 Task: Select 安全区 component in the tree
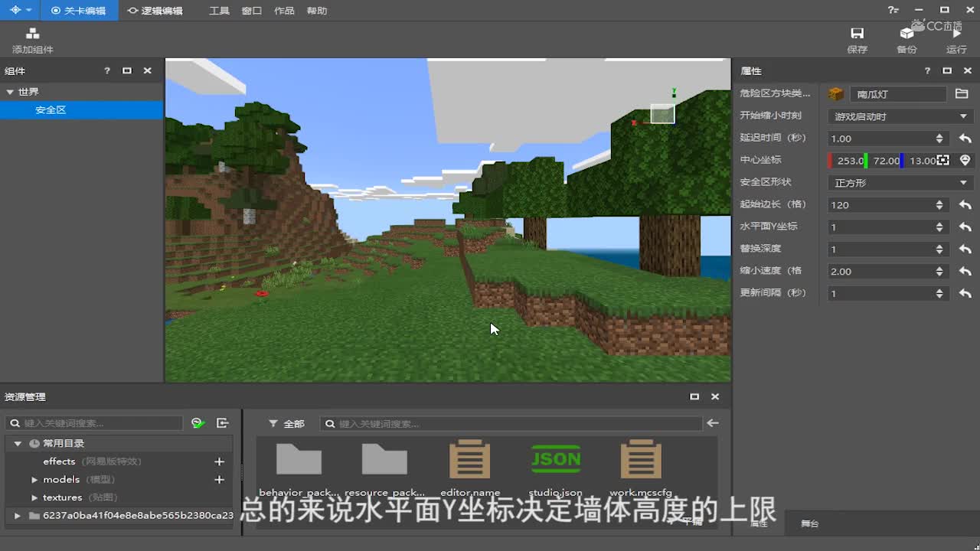pyautogui.click(x=51, y=110)
